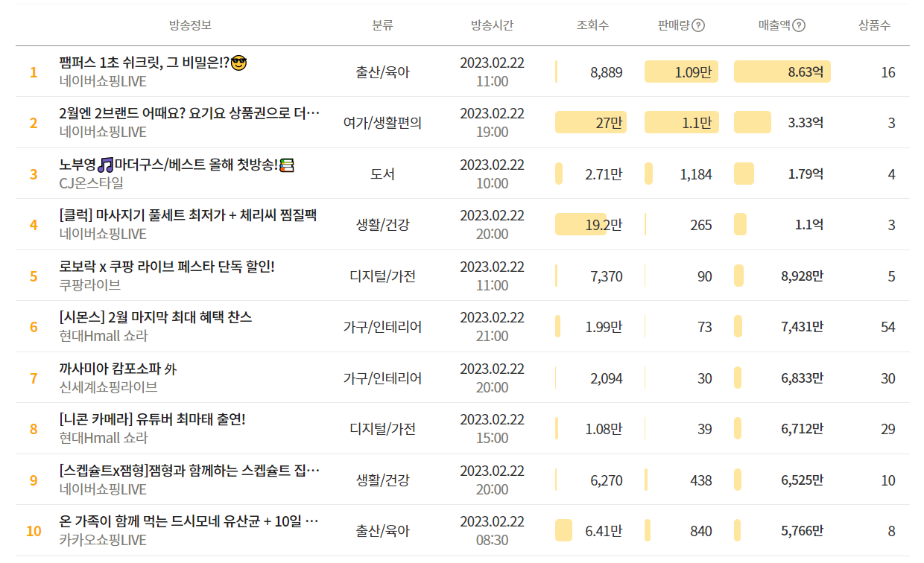The width and height of the screenshot is (924, 563).
Task: Sort by the 방송시간 column header
Action: (x=492, y=25)
